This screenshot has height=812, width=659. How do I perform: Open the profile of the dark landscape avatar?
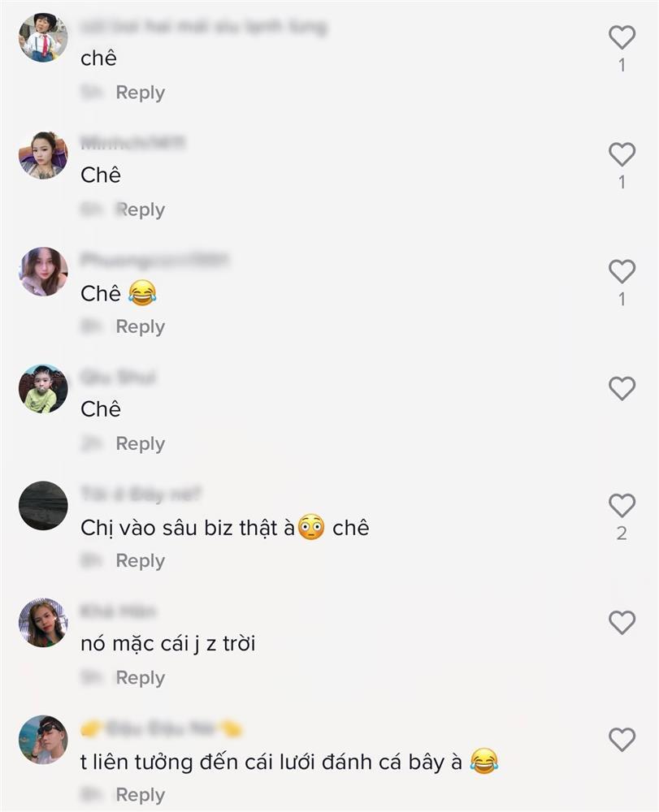(43, 506)
